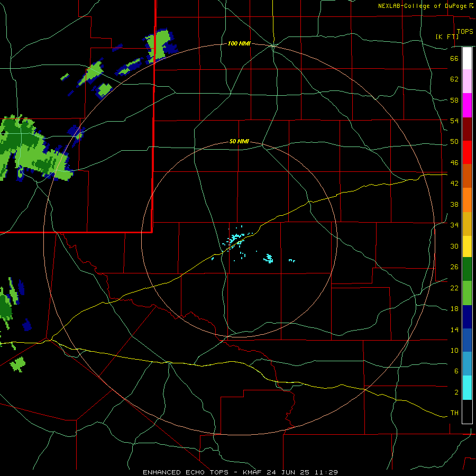Click the 'KMAF' radar site identifier
This screenshot has height=476, width=476.
(x=253, y=472)
